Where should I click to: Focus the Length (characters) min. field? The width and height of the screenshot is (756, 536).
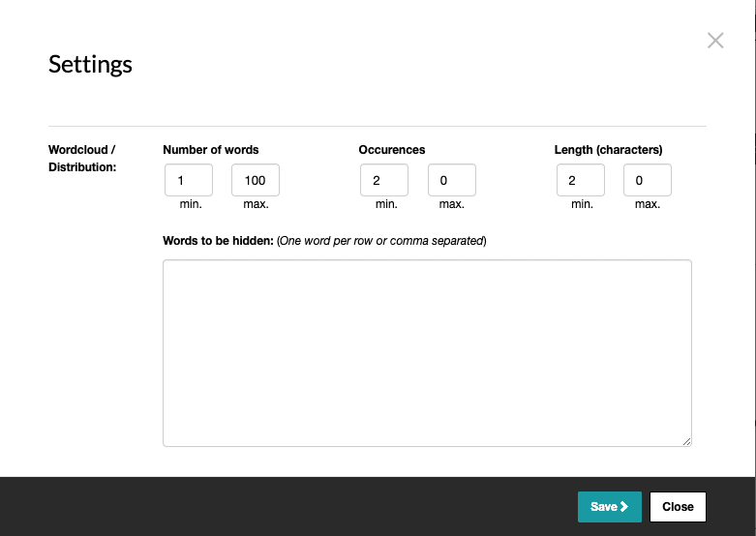[581, 180]
